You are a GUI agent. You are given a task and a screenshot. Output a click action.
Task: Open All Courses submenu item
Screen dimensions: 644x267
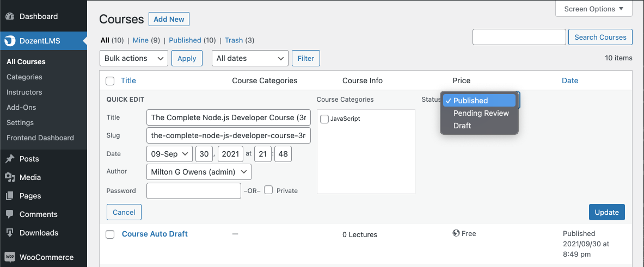(x=26, y=62)
